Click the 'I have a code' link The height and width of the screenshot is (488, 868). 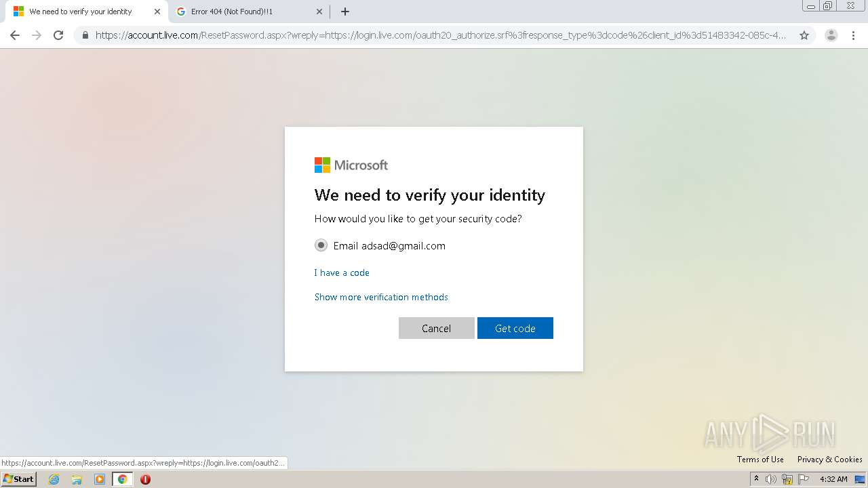coord(342,272)
